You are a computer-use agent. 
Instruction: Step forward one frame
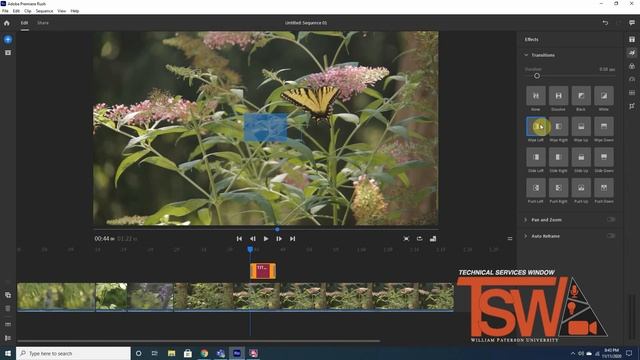279,239
